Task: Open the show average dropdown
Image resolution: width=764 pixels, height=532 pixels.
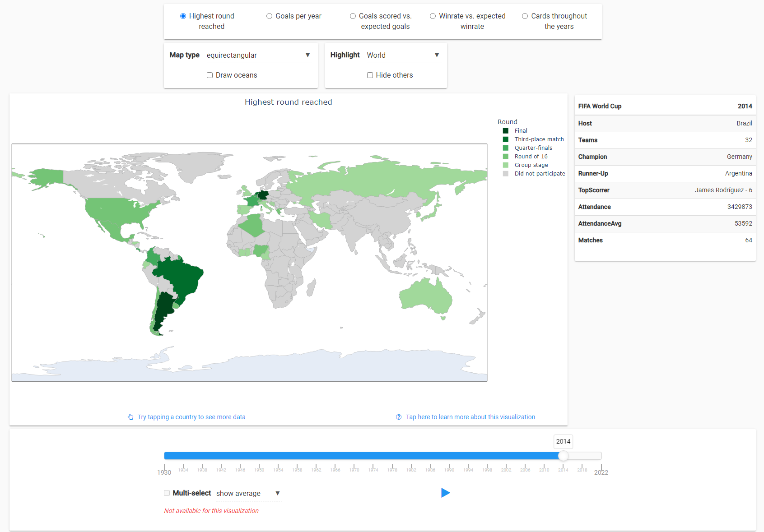Action: (248, 494)
